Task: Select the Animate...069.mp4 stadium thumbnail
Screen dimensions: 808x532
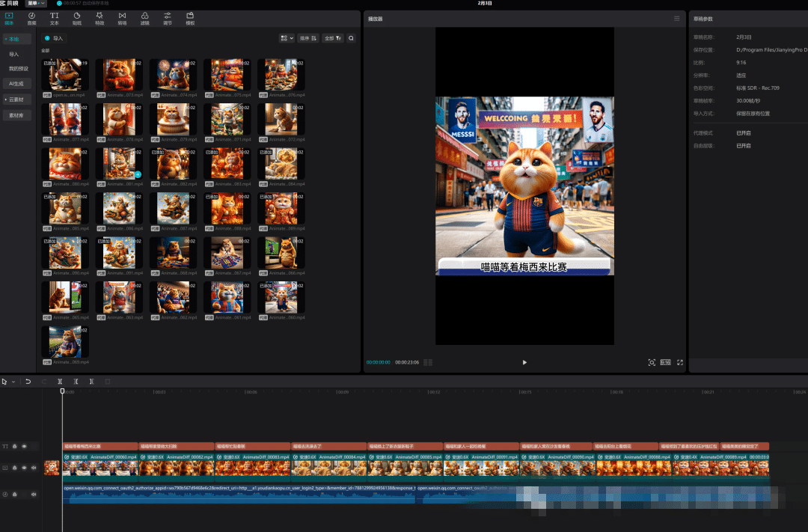Action: click(x=65, y=342)
